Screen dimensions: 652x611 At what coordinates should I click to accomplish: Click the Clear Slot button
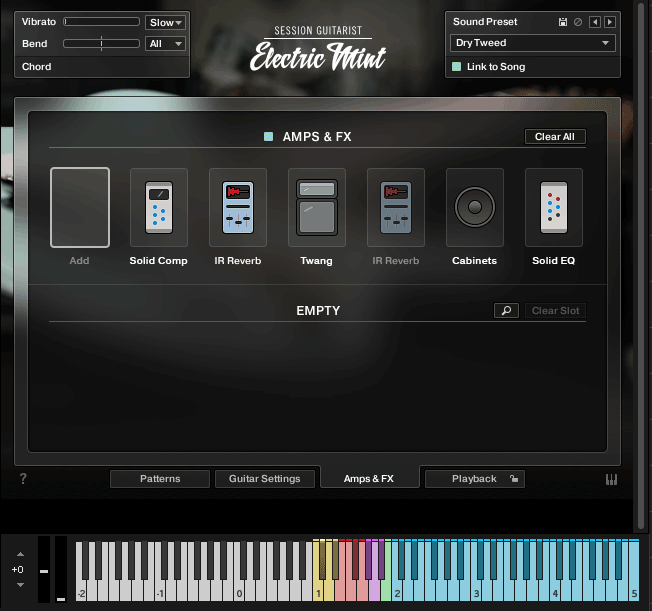[x=556, y=311]
